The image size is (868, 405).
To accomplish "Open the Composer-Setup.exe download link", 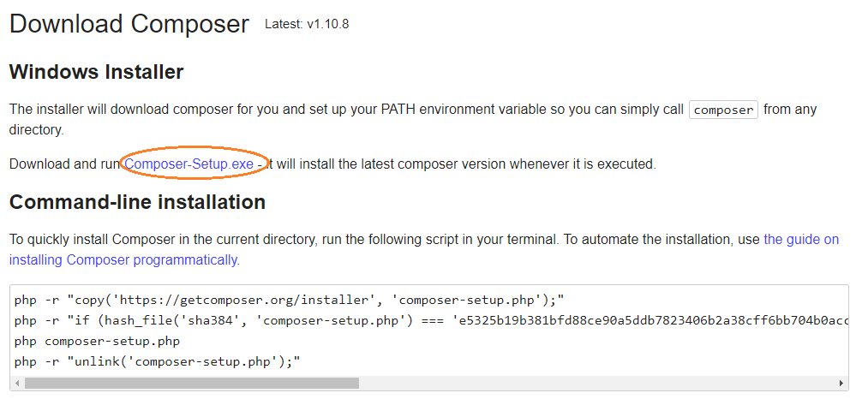I will tap(189, 164).
